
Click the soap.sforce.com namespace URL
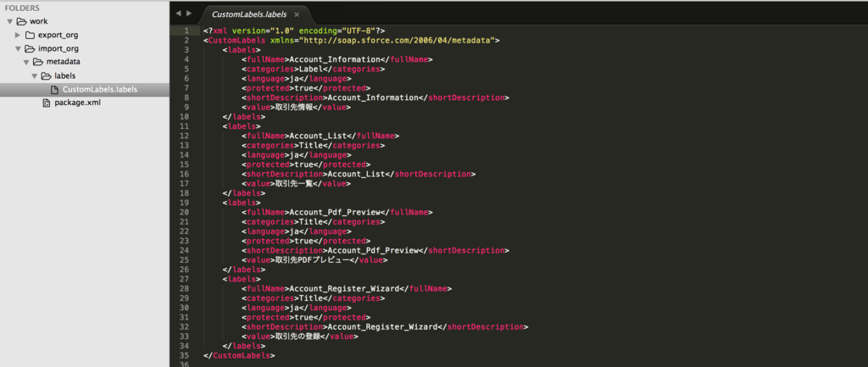pos(398,41)
